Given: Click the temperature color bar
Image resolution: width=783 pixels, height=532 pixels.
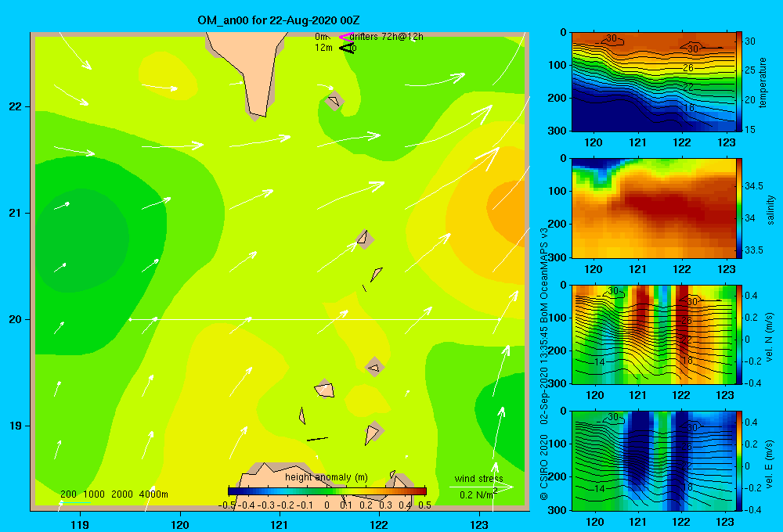Looking at the screenshot, I should pyautogui.click(x=738, y=82).
